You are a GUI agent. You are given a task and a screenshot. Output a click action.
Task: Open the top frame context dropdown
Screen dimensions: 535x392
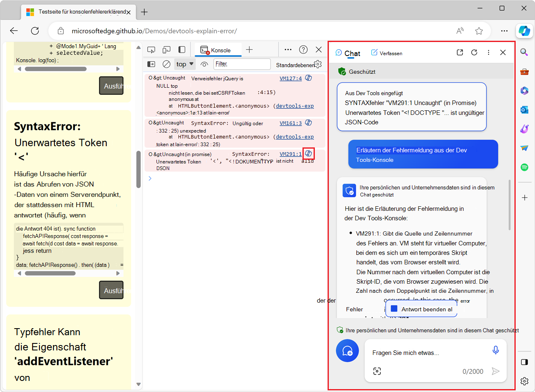click(184, 64)
